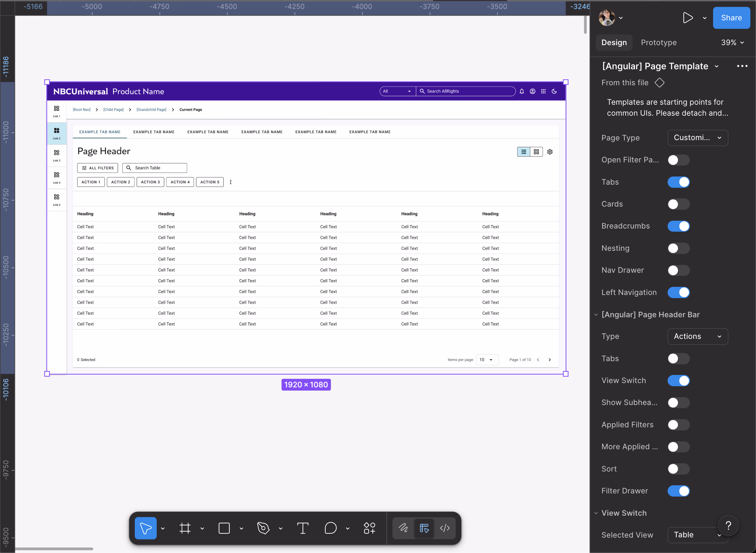756x553 pixels.
Task: Open the user avatar dropdown chevron
Action: click(x=621, y=18)
